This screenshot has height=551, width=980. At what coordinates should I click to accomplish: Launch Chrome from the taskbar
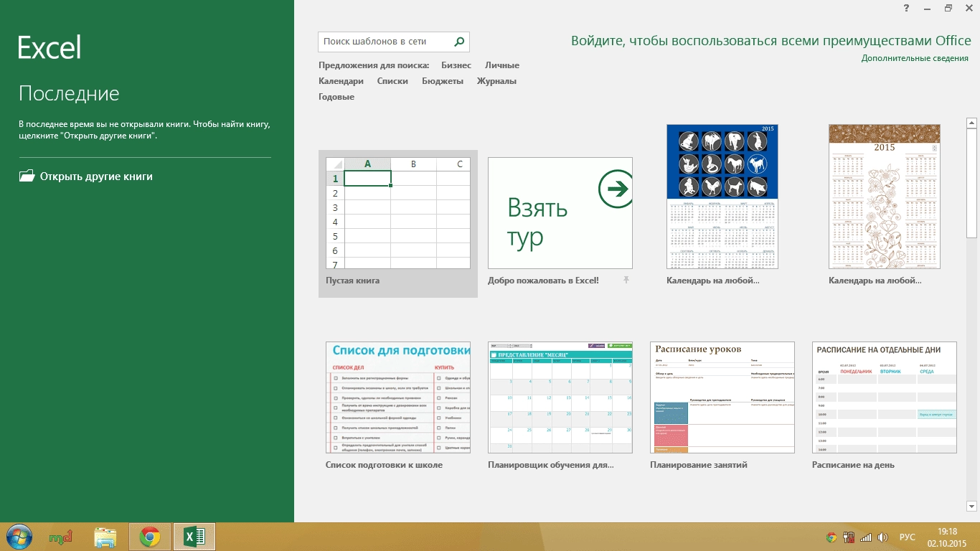[x=150, y=537]
